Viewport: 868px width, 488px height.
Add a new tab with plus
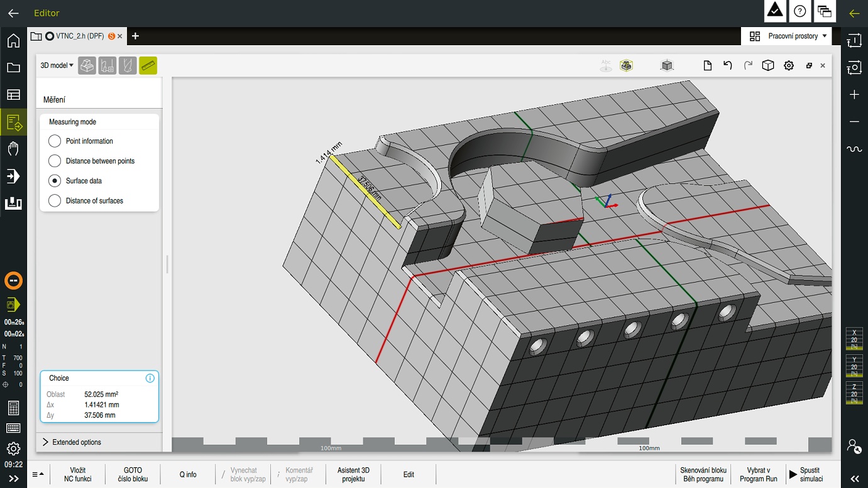135,36
